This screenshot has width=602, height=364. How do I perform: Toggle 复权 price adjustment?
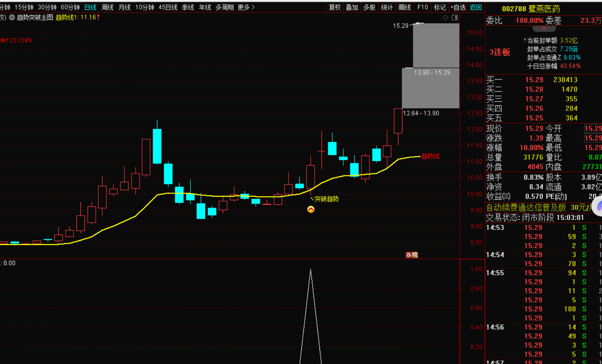(335, 7)
